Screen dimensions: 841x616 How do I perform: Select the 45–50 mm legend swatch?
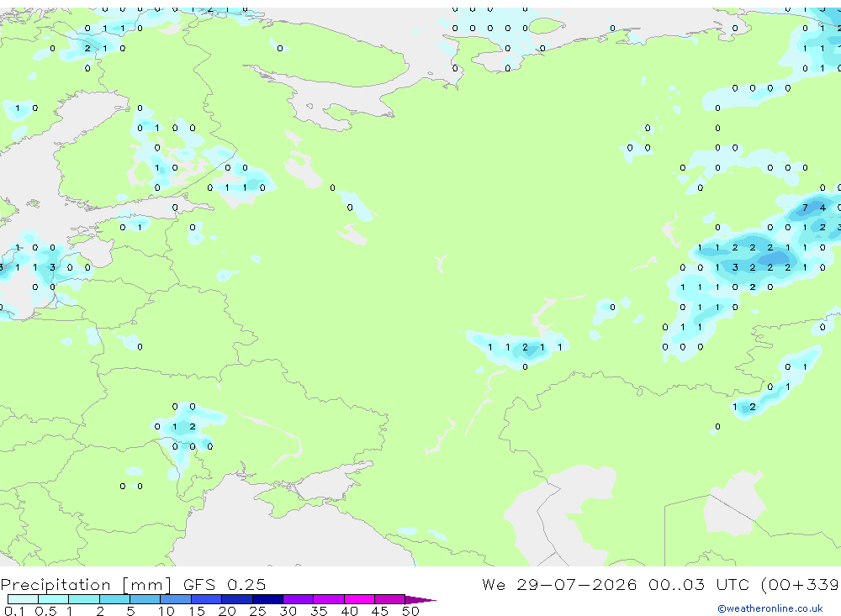390,599
